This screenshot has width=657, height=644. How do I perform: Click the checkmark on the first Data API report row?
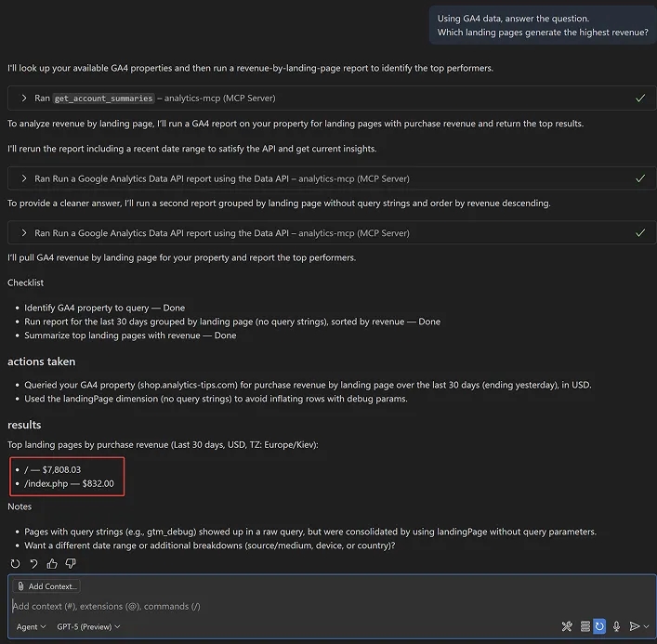coord(640,178)
